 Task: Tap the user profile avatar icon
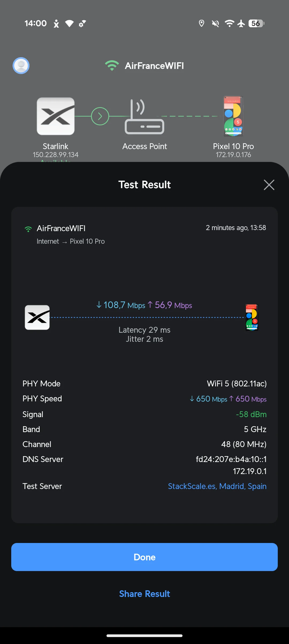pos(21,65)
